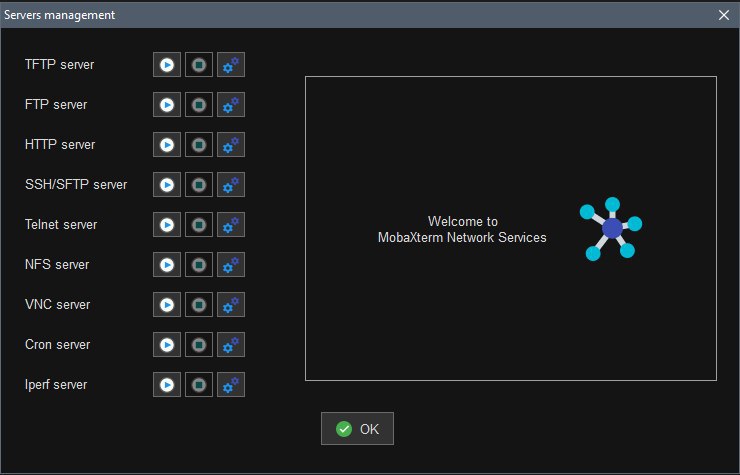Stop the HTTP server

199,144
